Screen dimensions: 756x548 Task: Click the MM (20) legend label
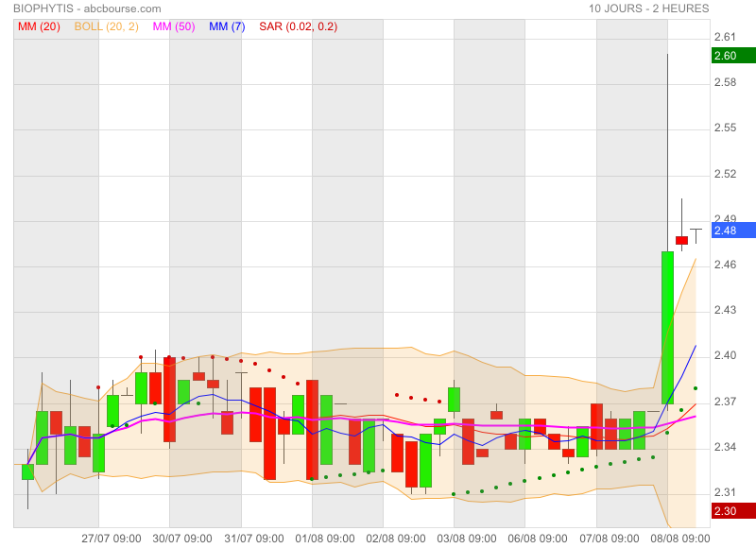point(39,26)
